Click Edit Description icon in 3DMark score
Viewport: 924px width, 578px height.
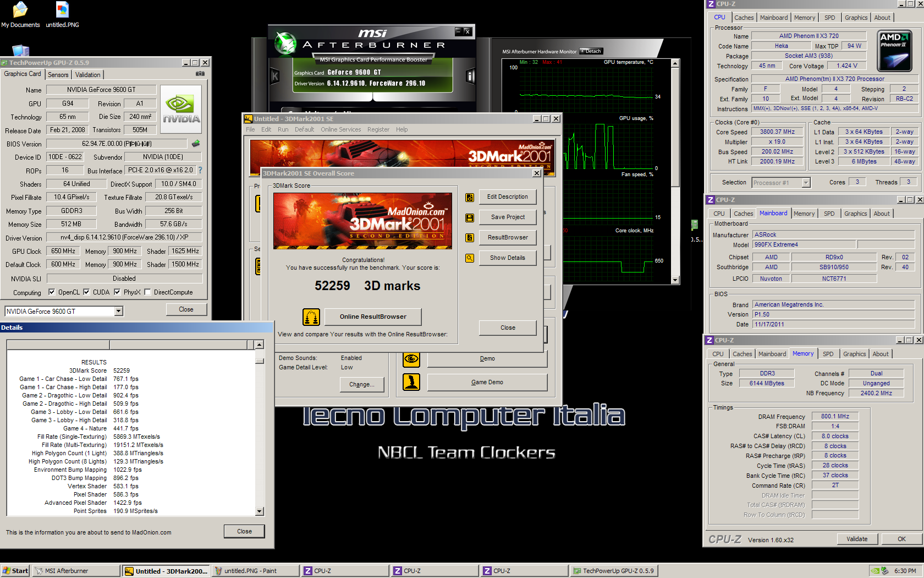click(x=470, y=197)
